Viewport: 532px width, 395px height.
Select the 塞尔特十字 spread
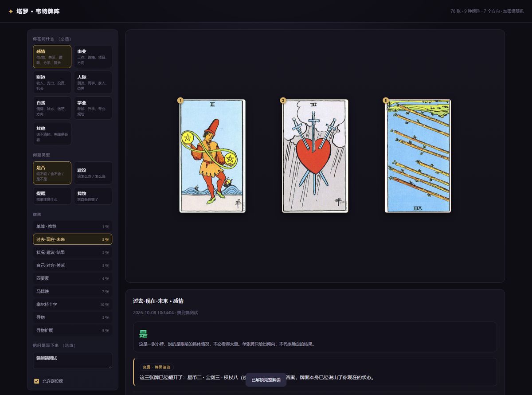(72, 305)
